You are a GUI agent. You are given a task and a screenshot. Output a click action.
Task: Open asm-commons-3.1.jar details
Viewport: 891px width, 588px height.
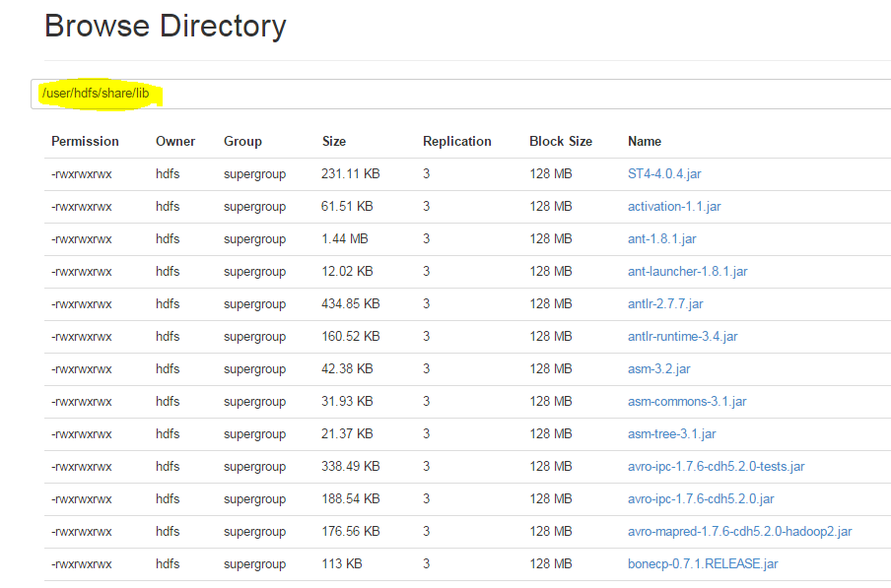686,401
